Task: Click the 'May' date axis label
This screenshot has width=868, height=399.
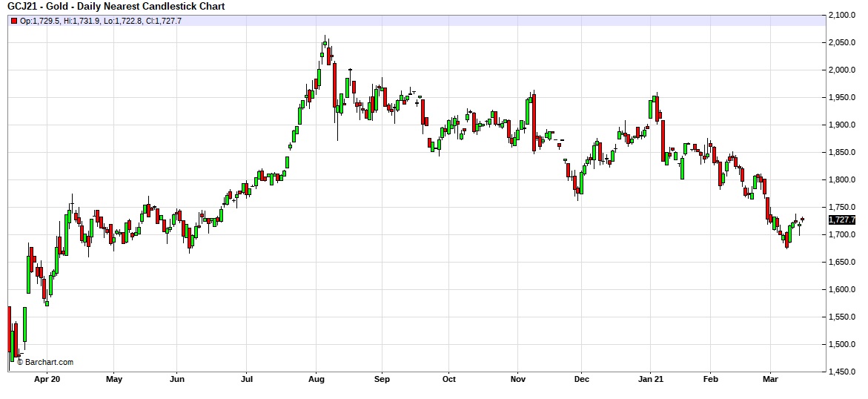Action: pyautogui.click(x=113, y=380)
